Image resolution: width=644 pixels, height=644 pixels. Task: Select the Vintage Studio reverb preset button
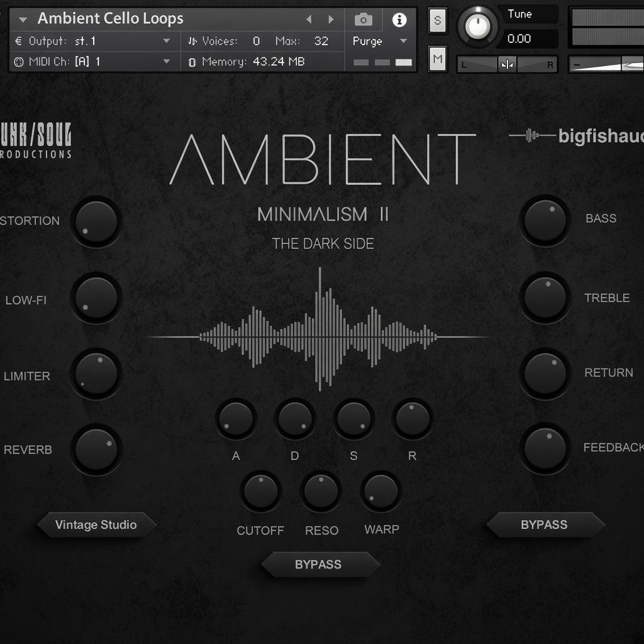[96, 525]
